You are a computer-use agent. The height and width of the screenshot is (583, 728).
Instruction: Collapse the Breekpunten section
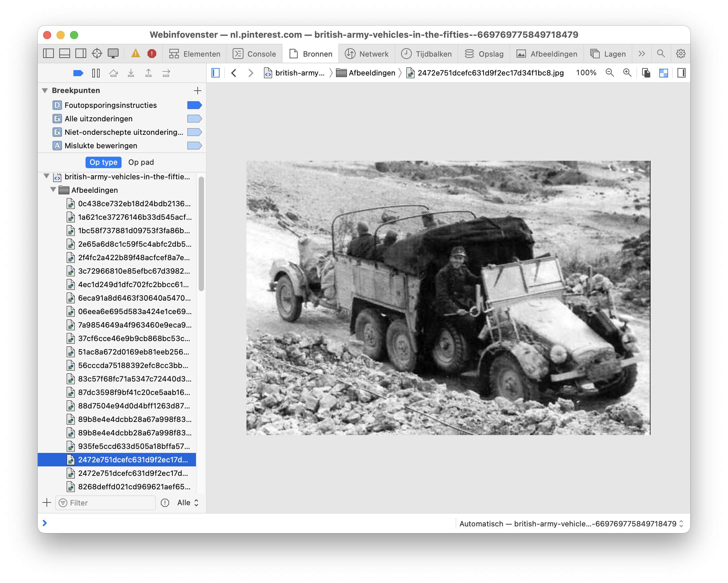click(45, 91)
